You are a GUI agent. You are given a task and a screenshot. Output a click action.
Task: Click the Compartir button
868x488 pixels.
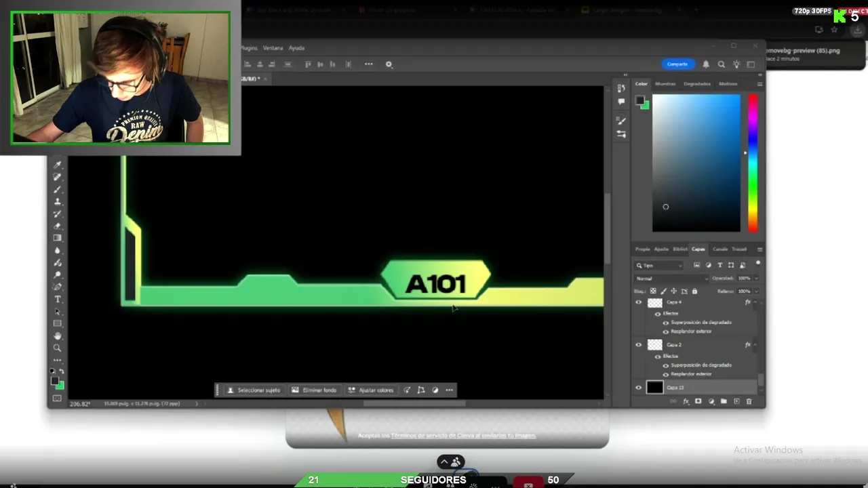click(x=677, y=64)
